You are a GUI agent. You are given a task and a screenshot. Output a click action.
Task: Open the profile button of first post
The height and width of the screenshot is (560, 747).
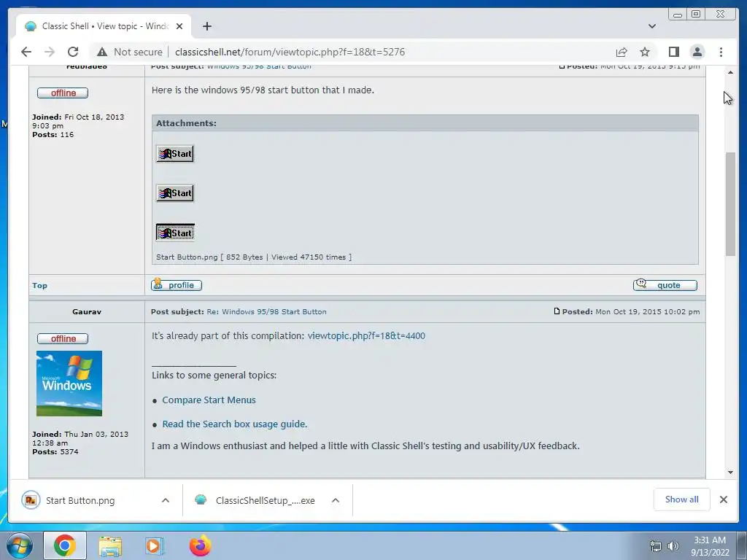tap(177, 285)
